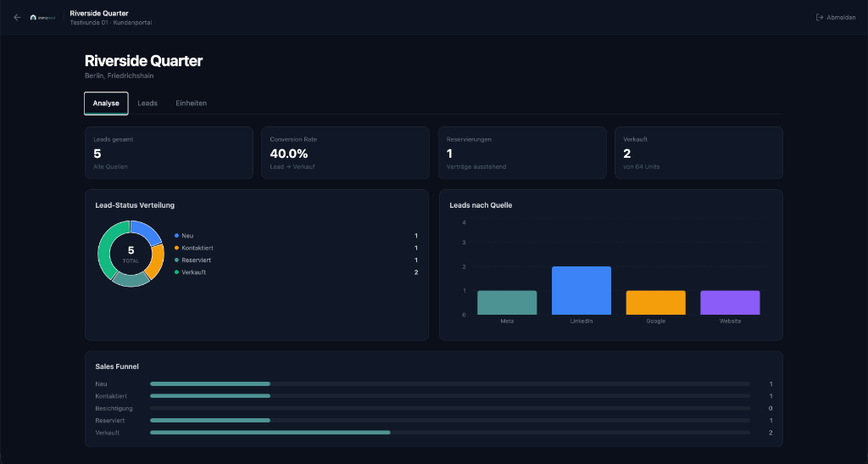Click 'Berlin, Friedrichshain' subtitle
Screen dimensions: 868x464
pos(119,75)
